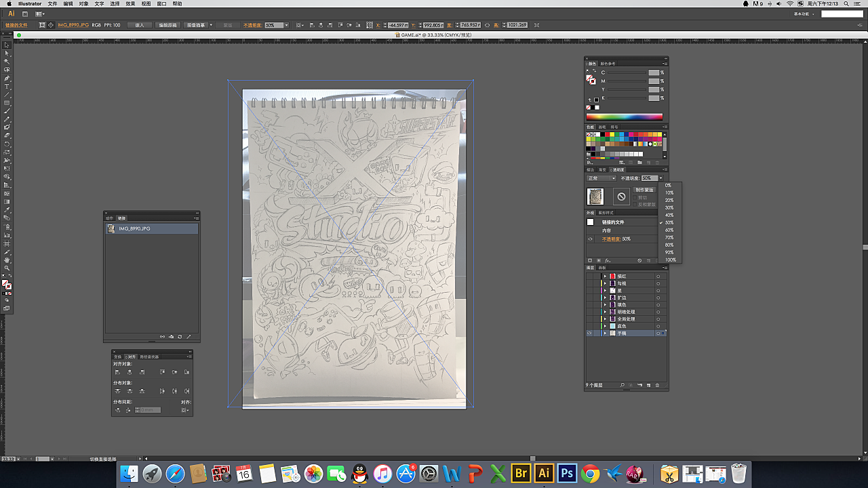Click the 嵌入 embed button

click(x=140, y=25)
